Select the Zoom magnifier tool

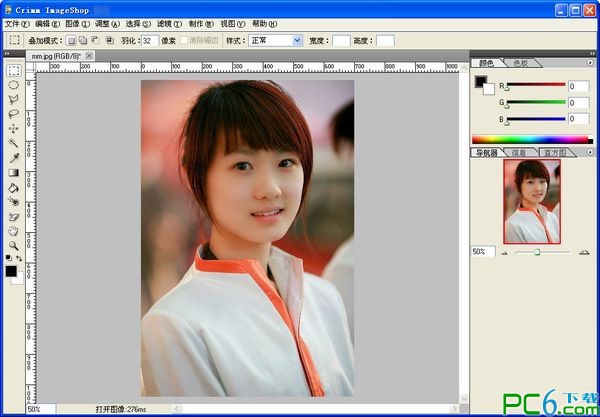click(14, 246)
